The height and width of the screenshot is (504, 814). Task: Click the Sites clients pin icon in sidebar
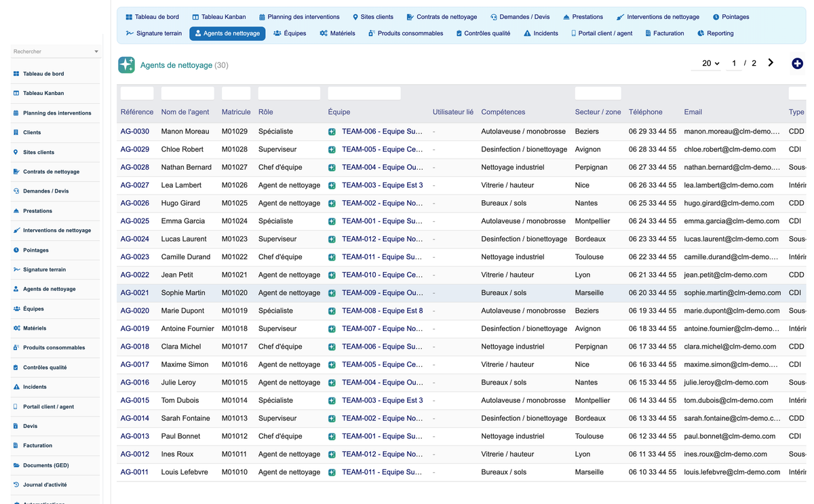point(16,152)
